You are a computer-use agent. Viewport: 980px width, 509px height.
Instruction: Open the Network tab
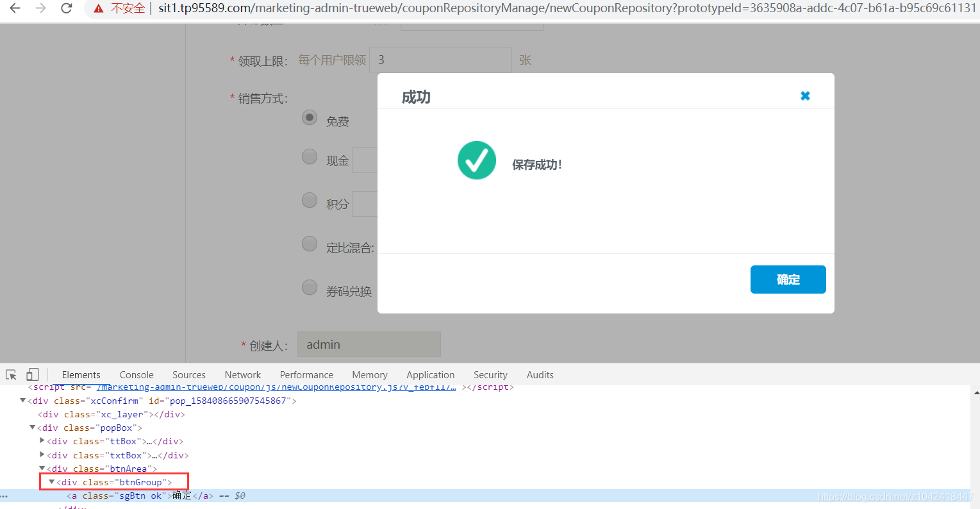point(243,375)
